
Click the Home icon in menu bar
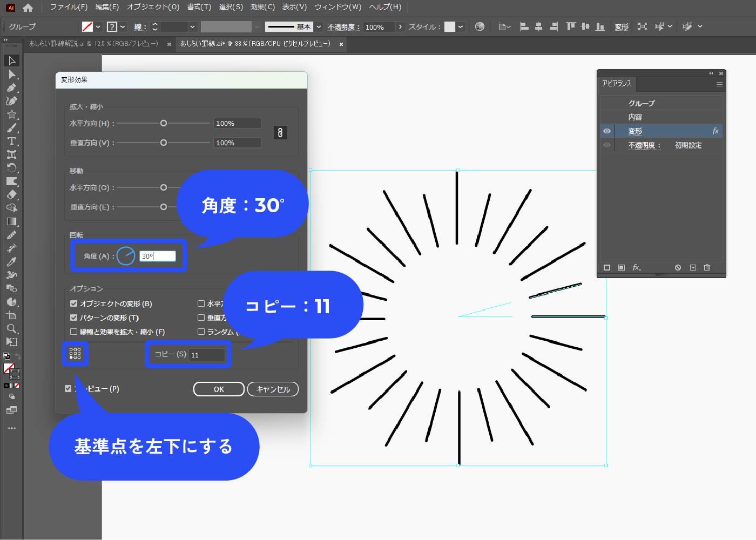coord(28,8)
